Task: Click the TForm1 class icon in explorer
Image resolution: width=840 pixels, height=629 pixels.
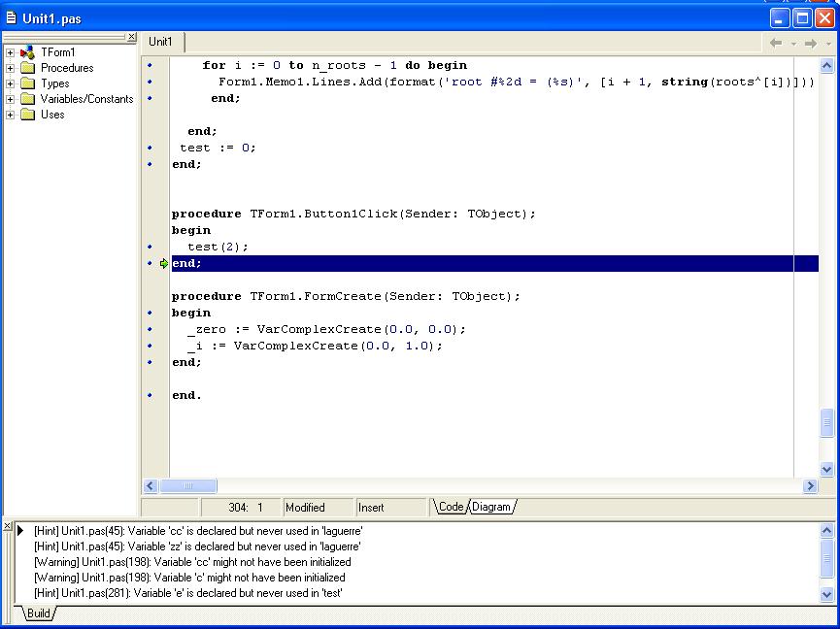Action: click(x=27, y=52)
